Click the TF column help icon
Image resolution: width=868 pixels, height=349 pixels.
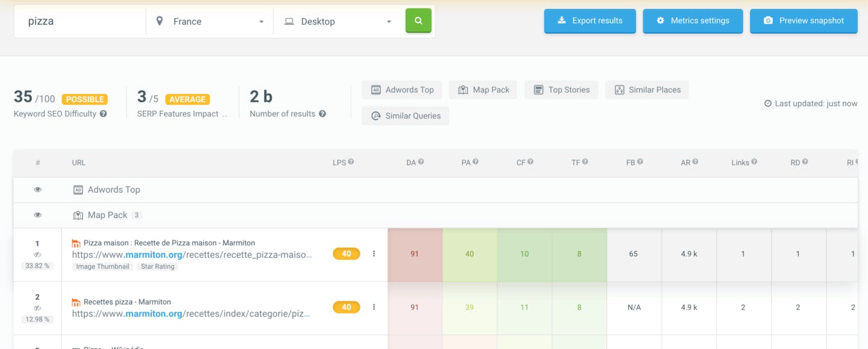(585, 162)
